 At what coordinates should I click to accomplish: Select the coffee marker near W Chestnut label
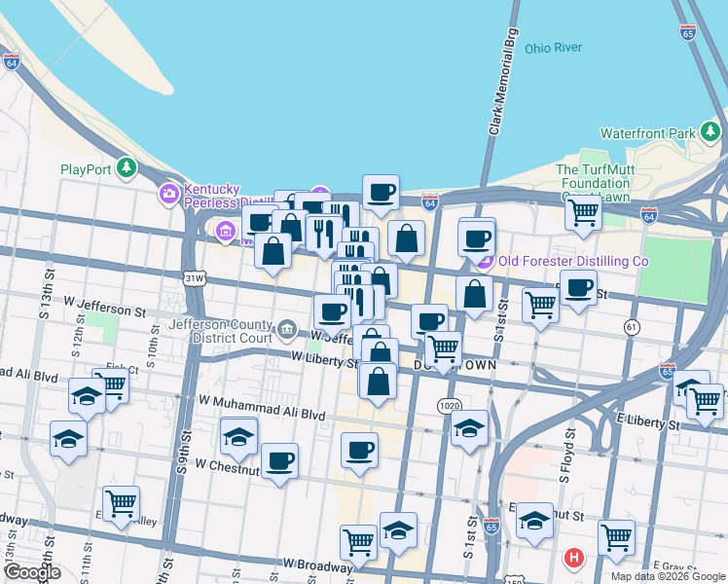279,462
